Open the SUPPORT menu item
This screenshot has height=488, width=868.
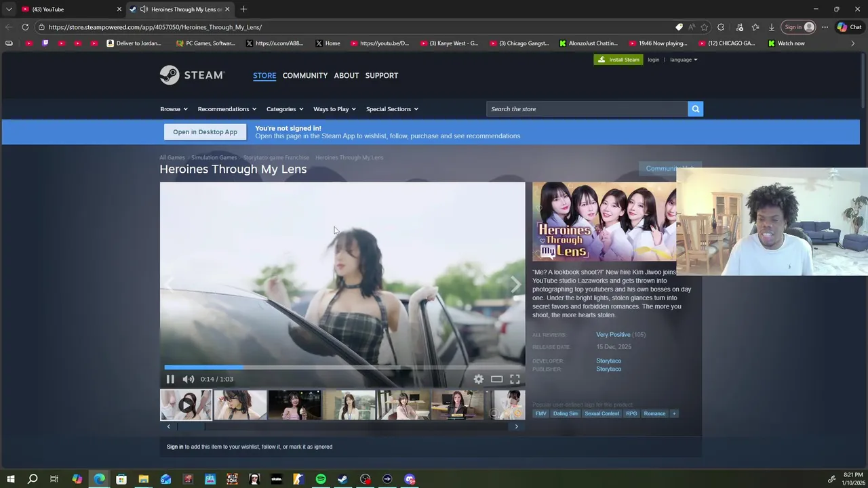pyautogui.click(x=382, y=75)
